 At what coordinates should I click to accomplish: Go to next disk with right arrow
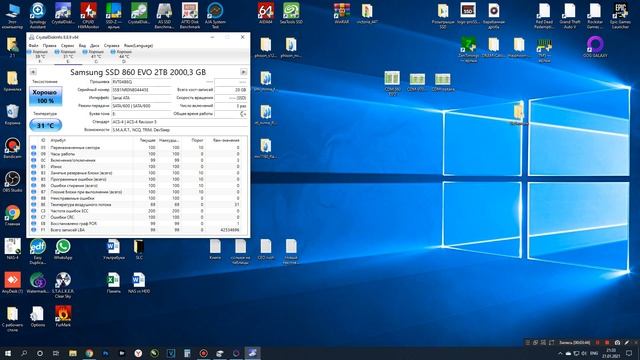pos(244,72)
